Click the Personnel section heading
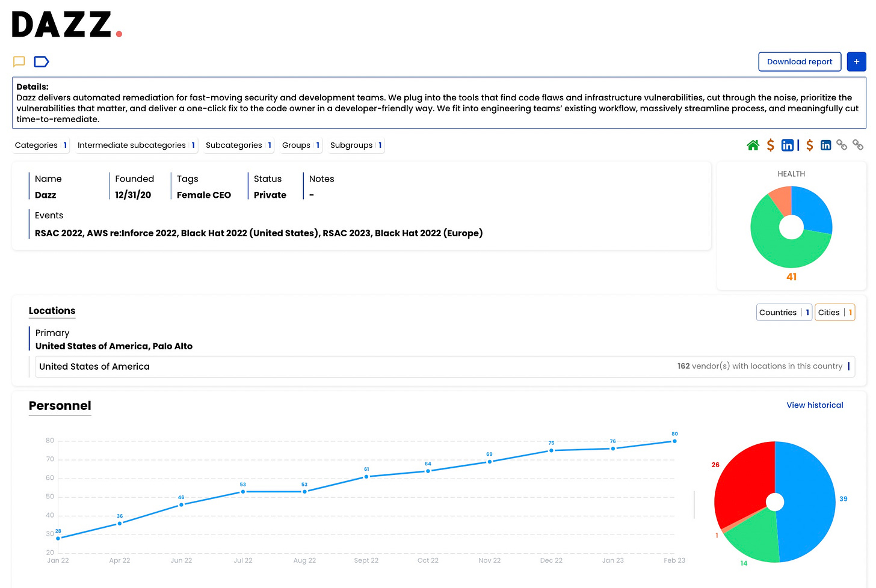The height and width of the screenshot is (588, 876). pos(60,406)
